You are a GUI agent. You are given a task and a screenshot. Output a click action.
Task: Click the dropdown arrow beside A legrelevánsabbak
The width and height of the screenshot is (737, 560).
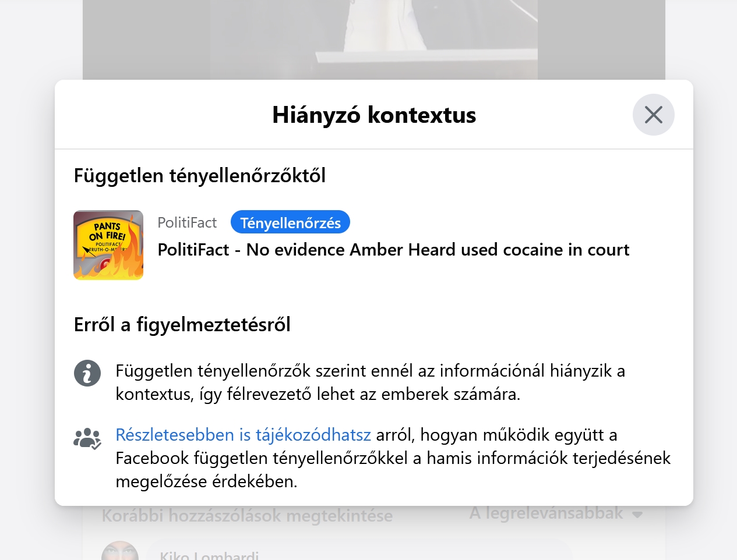(637, 515)
